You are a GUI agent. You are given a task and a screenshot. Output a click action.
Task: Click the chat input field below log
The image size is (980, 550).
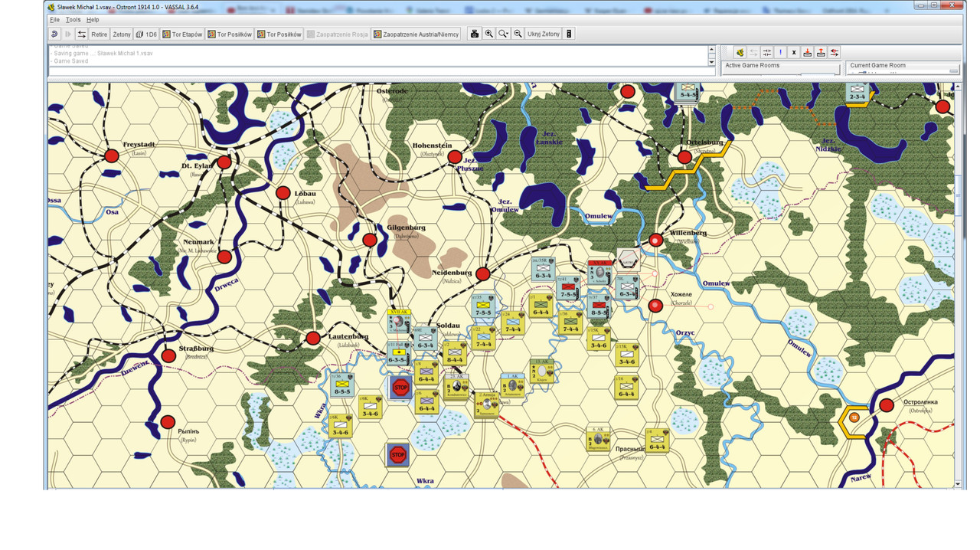click(x=381, y=72)
